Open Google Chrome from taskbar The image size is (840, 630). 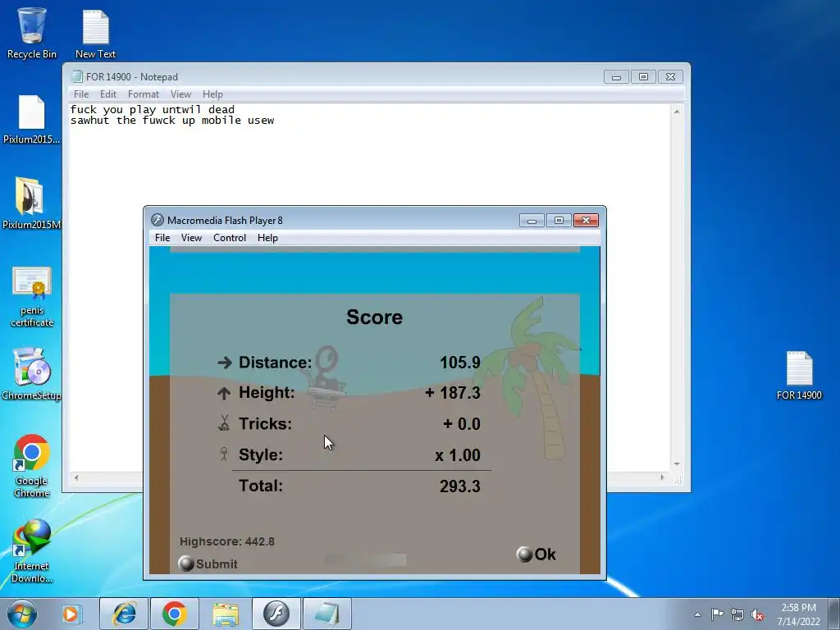(x=174, y=614)
